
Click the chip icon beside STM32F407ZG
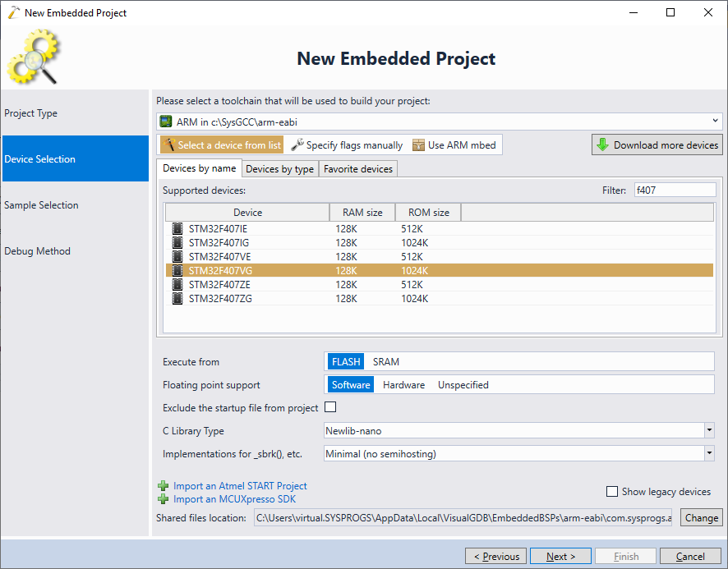point(177,298)
